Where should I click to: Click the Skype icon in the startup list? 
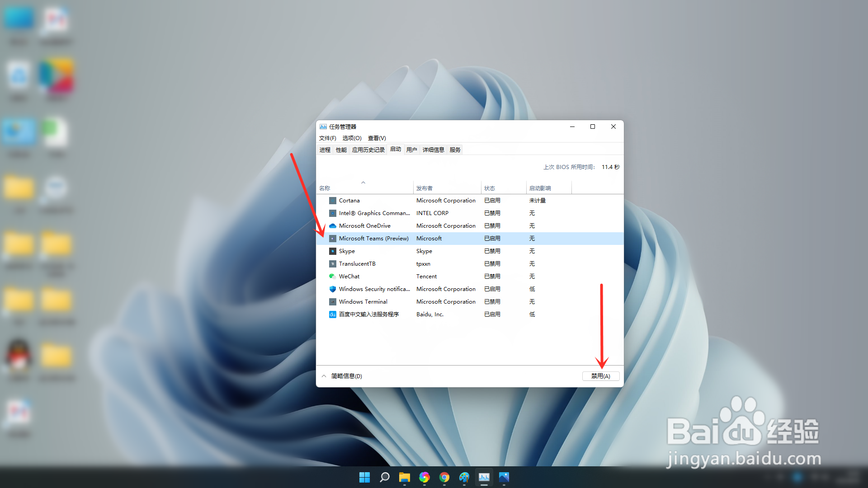pyautogui.click(x=333, y=251)
